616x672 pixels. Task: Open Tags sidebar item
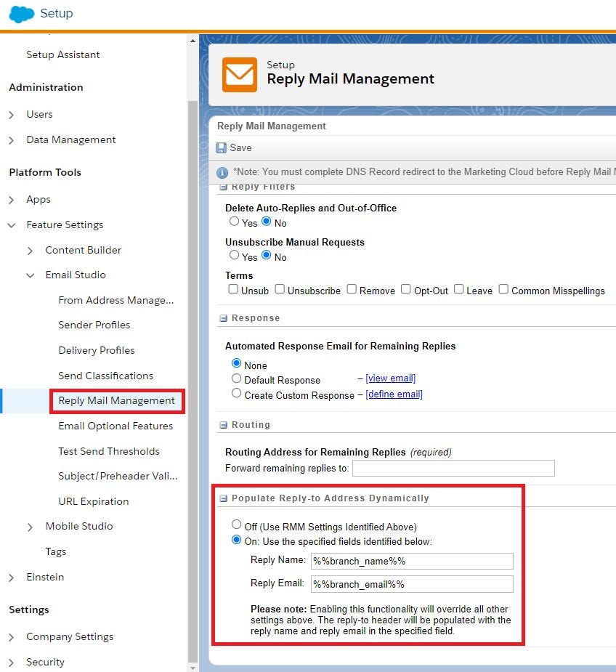tap(56, 552)
